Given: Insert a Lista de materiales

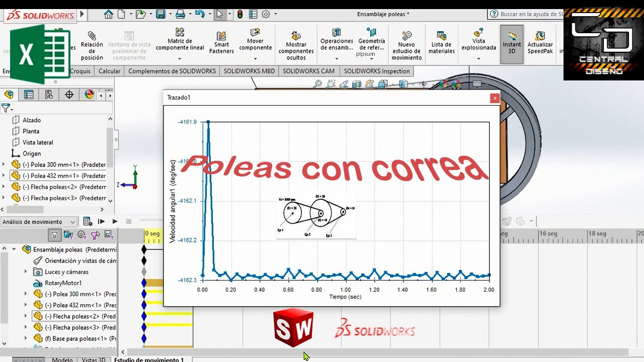Looking at the screenshot, I should 441,42.
